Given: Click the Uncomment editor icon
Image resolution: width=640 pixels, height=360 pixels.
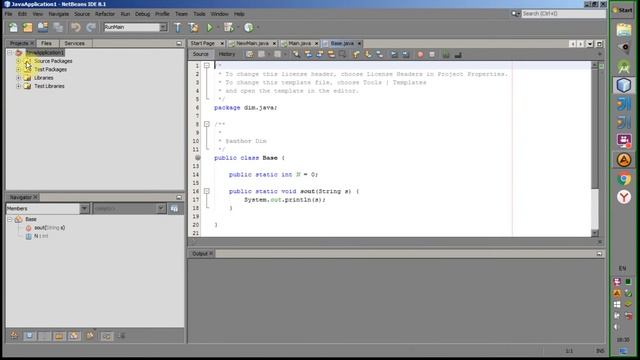Looking at the screenshot, I should point(458,54).
